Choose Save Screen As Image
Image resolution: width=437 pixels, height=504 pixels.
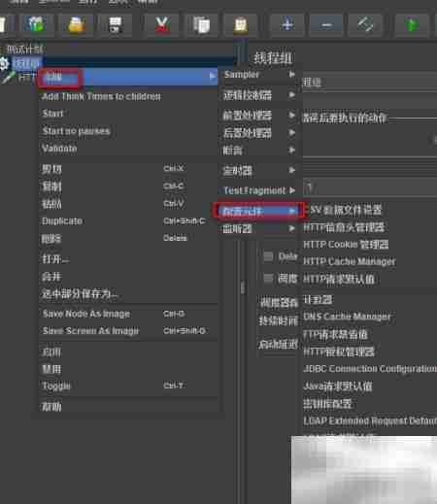(127, 331)
